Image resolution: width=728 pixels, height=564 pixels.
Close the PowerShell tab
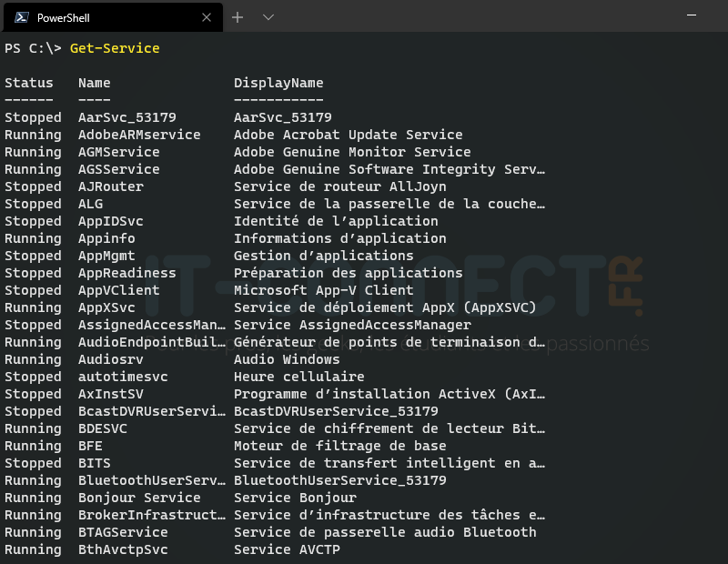pyautogui.click(x=207, y=17)
